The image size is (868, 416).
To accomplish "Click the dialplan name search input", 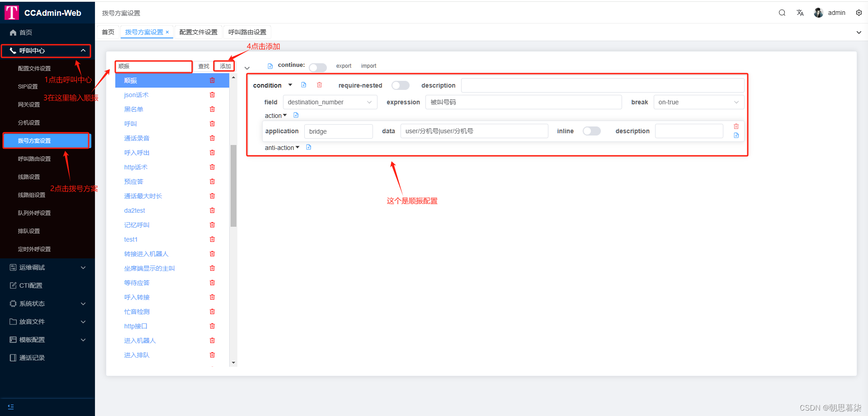I will tap(154, 66).
